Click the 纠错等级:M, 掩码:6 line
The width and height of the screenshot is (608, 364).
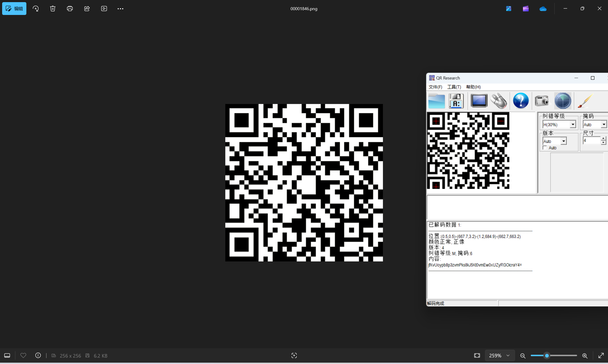click(x=450, y=253)
